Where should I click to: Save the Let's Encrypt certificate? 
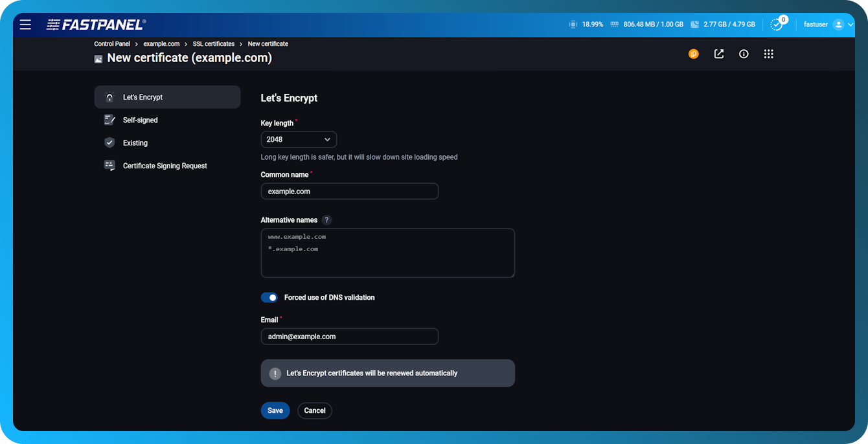pyautogui.click(x=275, y=410)
